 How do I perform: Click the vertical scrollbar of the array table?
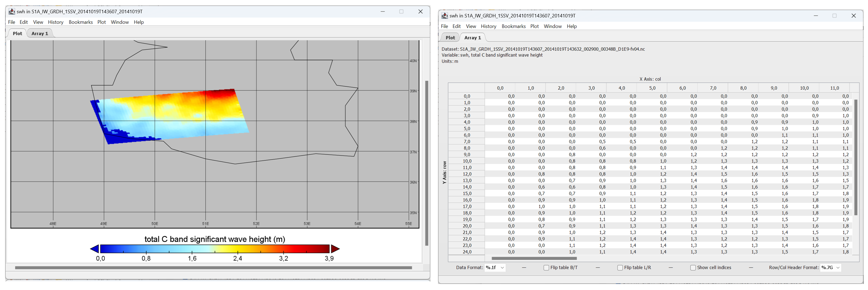point(856,157)
